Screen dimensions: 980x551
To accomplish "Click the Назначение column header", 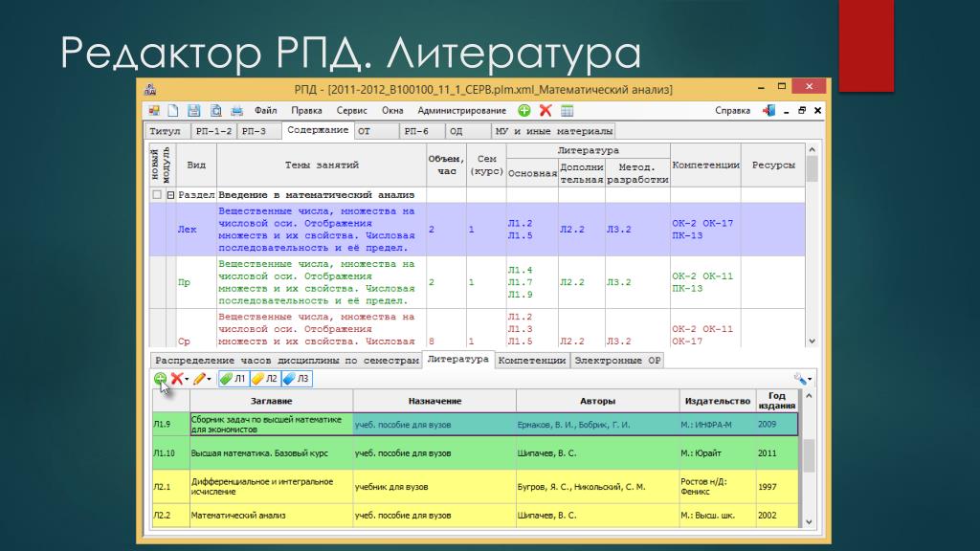I will coord(434,401).
